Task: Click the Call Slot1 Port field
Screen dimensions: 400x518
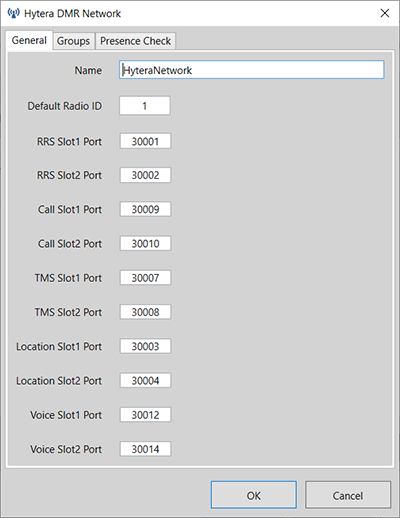Action: coord(145,209)
